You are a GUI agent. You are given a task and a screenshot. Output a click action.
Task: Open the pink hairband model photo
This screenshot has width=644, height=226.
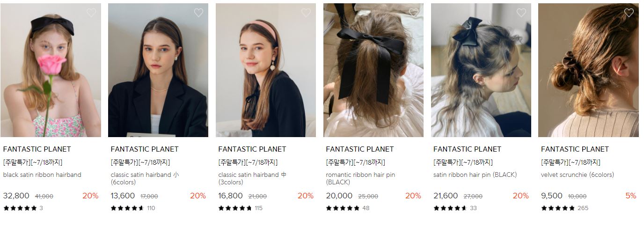tap(266, 70)
